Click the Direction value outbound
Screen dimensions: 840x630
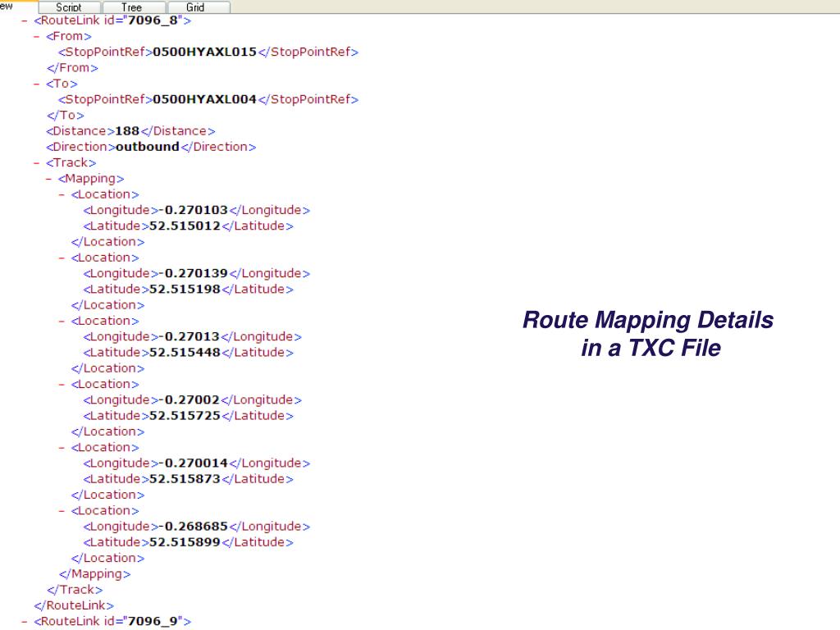click(x=148, y=147)
